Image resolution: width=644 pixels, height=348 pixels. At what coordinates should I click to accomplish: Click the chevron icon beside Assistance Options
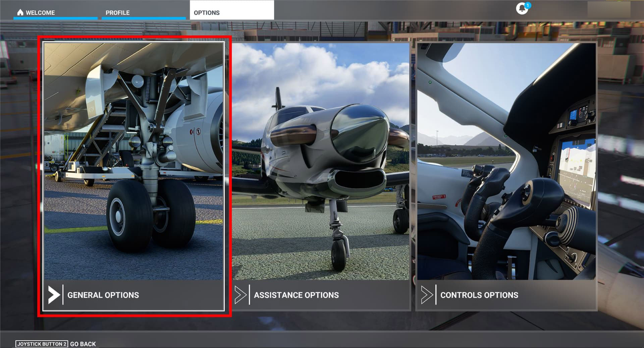point(240,295)
